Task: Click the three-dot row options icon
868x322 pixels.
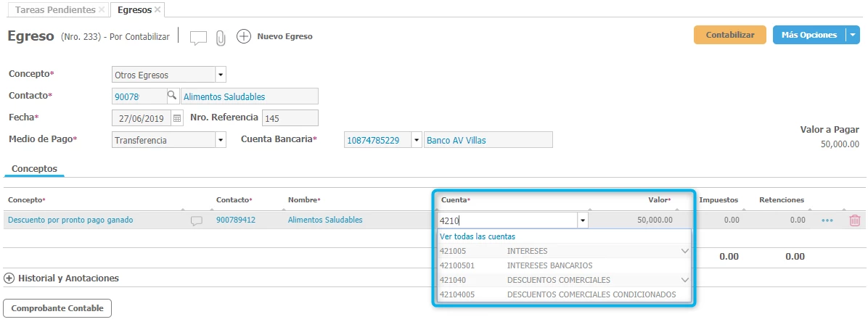Action: coord(827,220)
